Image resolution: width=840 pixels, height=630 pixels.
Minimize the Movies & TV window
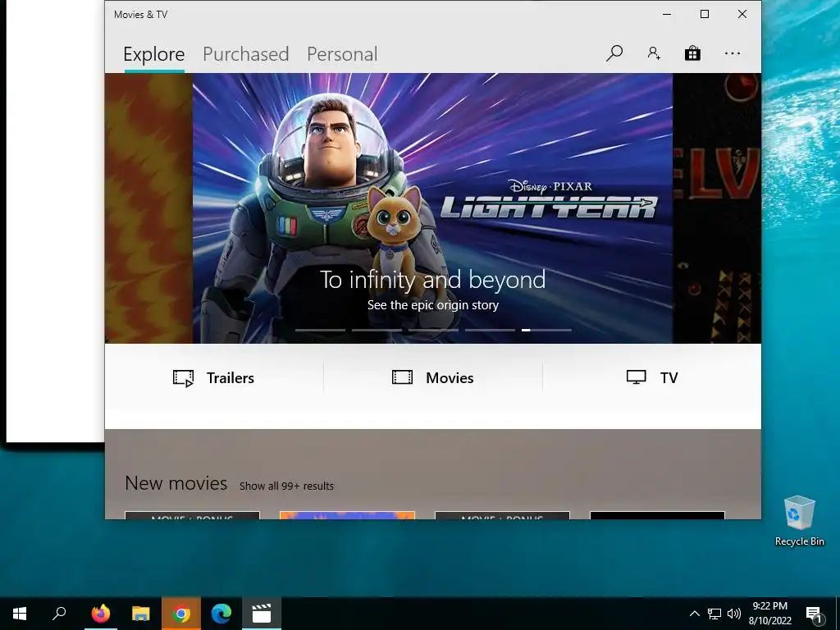[667, 15]
